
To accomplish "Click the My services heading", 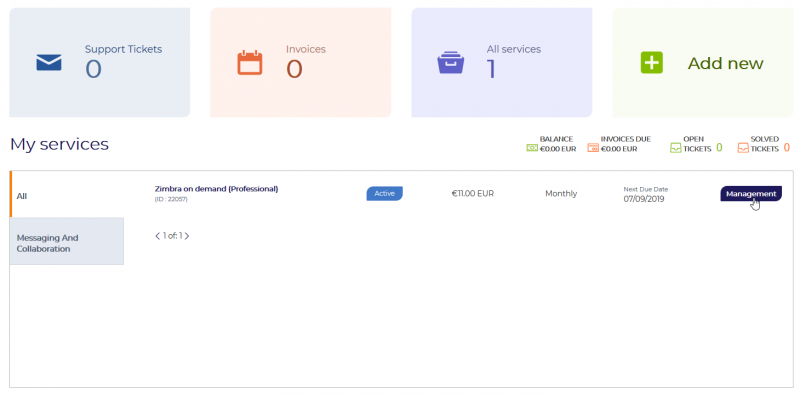I will (x=59, y=144).
